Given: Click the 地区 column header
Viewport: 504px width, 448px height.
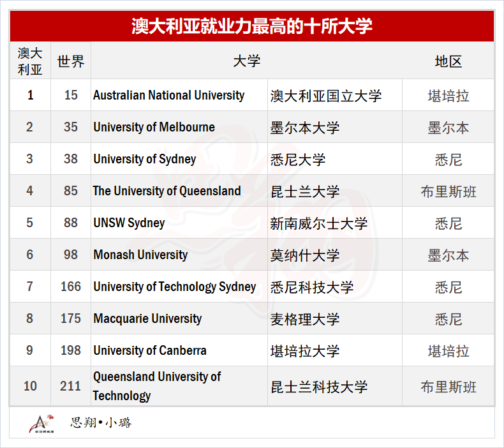Looking at the screenshot, I should [448, 61].
